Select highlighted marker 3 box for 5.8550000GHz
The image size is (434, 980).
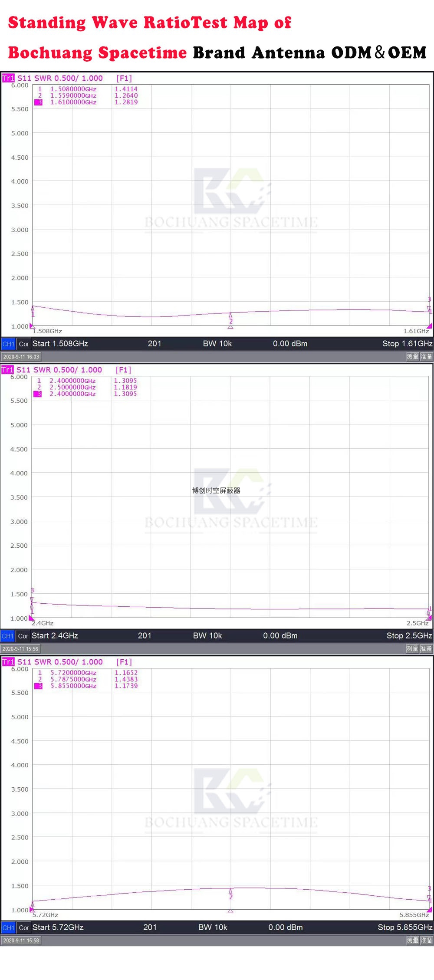(x=39, y=686)
